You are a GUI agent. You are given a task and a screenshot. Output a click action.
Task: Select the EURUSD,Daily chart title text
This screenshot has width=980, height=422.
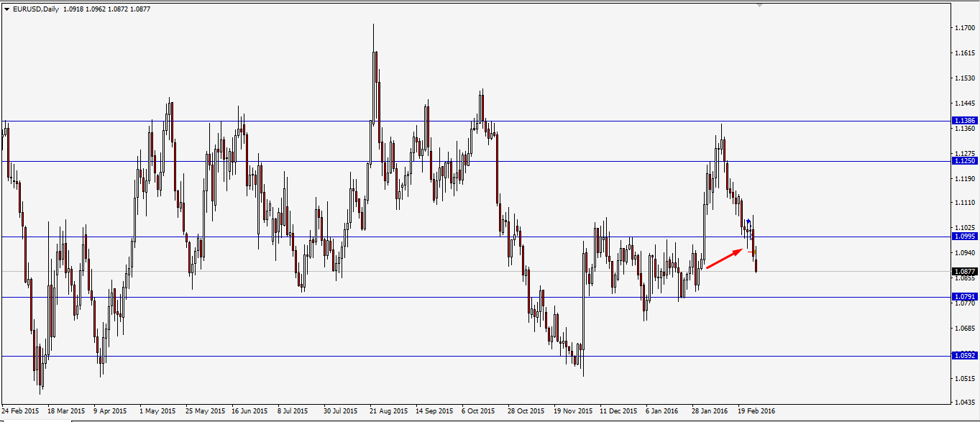point(36,9)
